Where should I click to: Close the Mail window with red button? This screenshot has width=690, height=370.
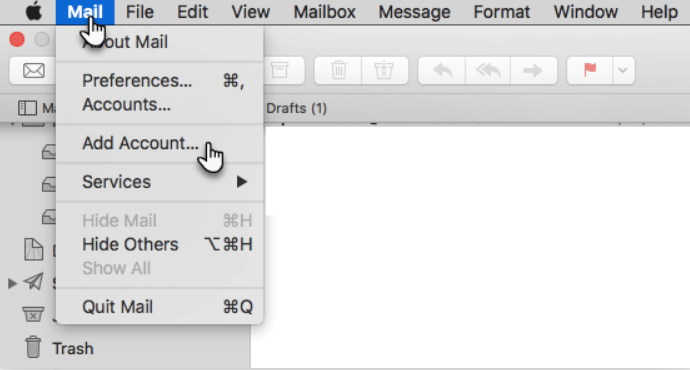(17, 40)
